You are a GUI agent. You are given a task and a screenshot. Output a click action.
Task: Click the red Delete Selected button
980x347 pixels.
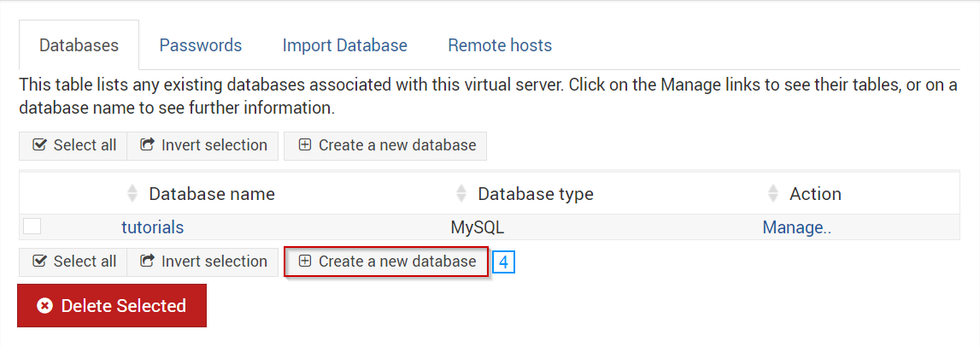click(x=112, y=306)
